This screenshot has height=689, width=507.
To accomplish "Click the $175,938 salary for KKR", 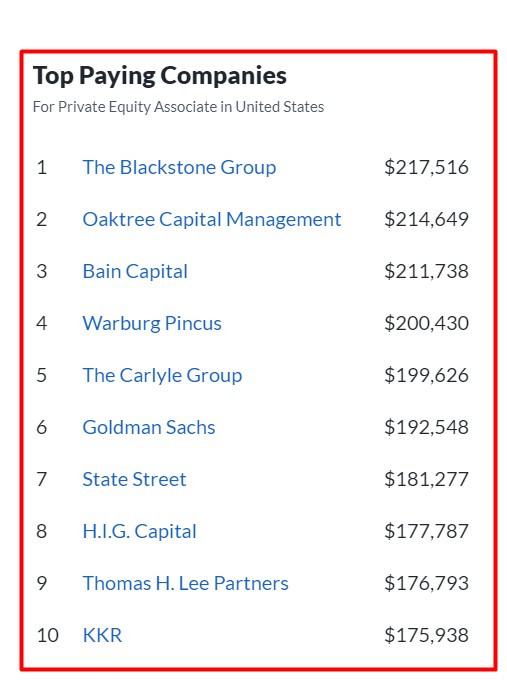I will [x=426, y=635].
